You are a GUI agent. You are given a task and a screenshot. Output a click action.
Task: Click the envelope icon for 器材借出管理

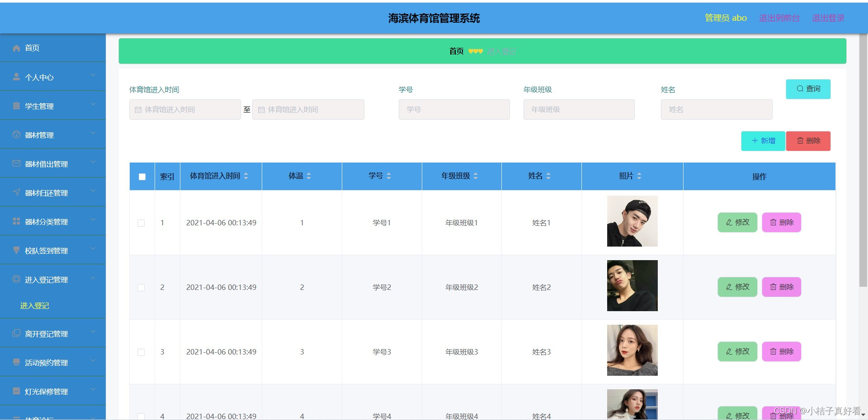[16, 163]
